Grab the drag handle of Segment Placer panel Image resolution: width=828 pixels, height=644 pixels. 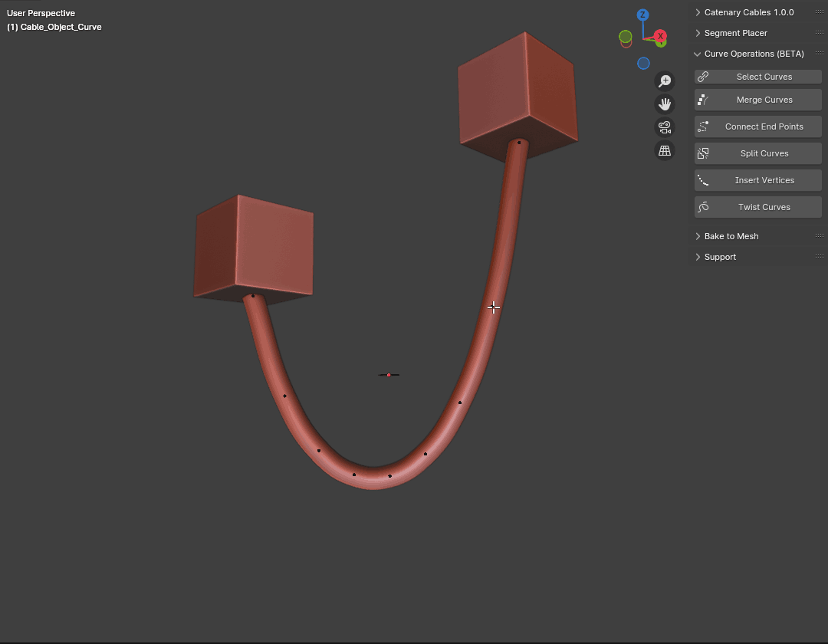coord(819,32)
